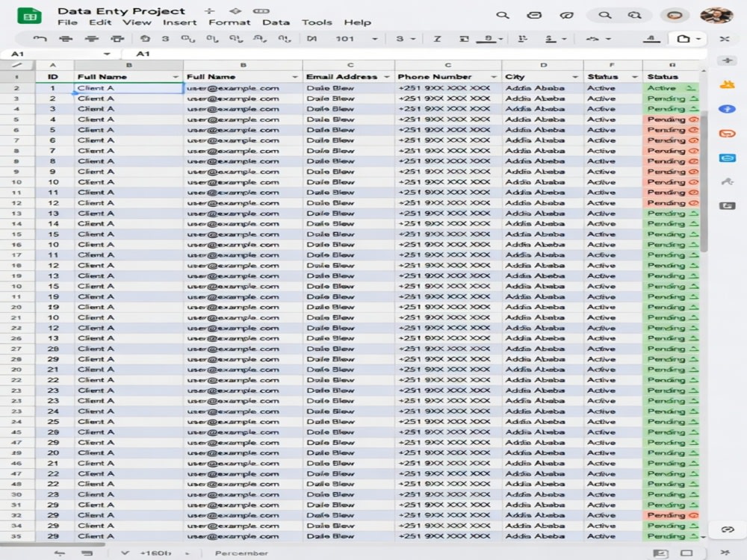Click the green Active cell in row 2
This screenshot has height=560, width=747.
(x=672, y=88)
